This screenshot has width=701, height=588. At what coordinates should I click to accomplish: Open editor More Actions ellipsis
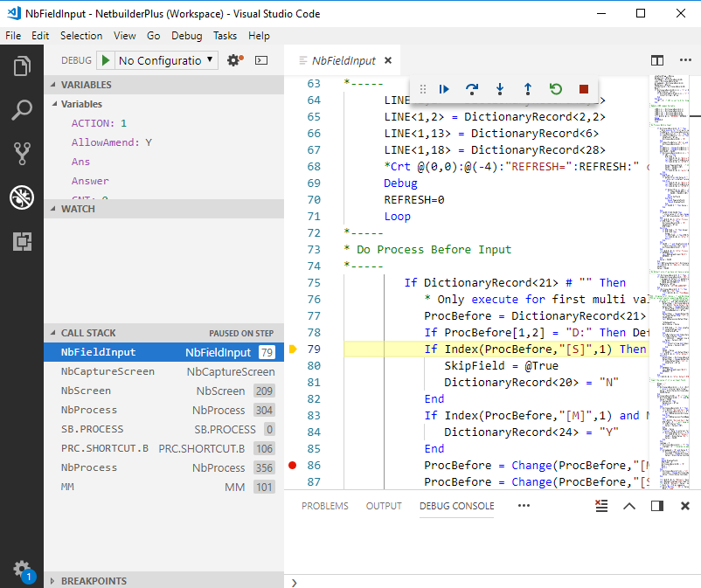(x=685, y=60)
